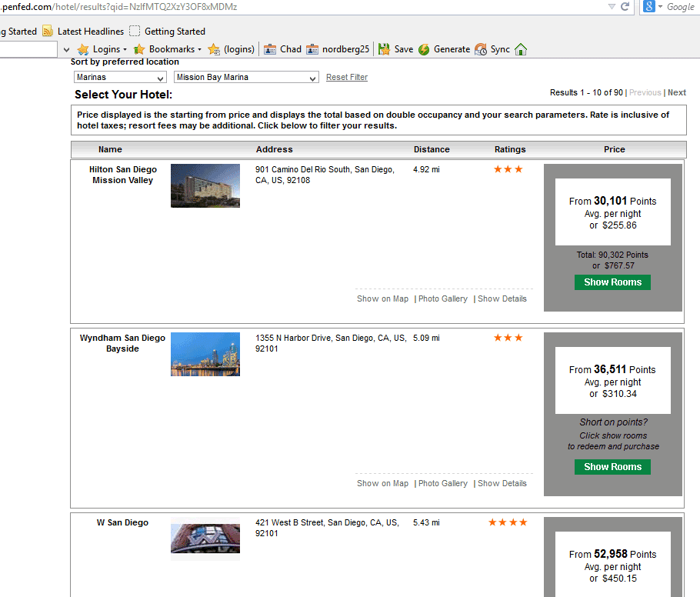Click the Save toolbar button
Image resolution: width=700 pixels, height=597 pixels.
tap(395, 49)
